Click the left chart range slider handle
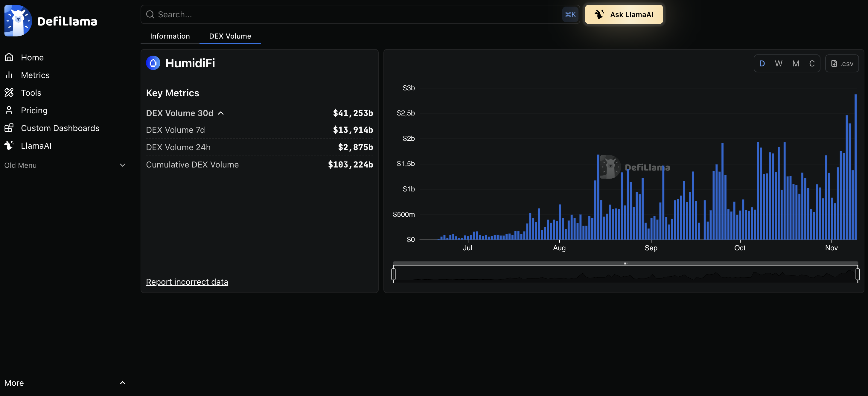The image size is (868, 396). 393,274
